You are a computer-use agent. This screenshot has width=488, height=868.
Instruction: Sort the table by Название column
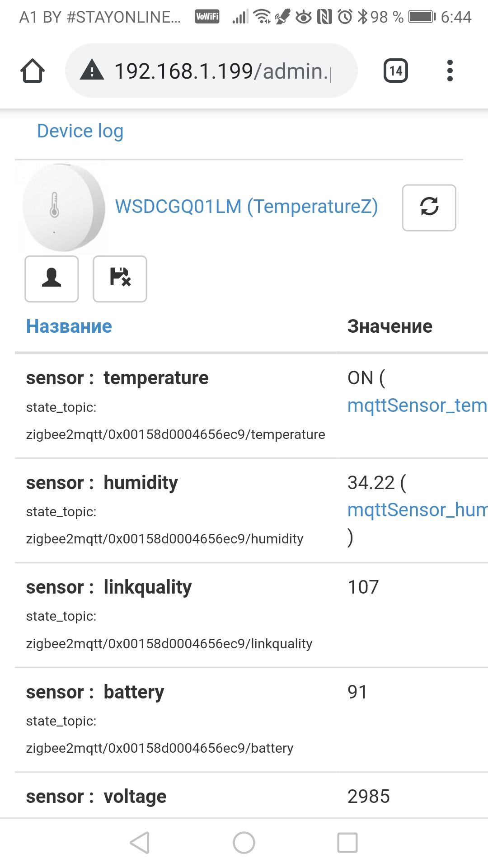(69, 326)
